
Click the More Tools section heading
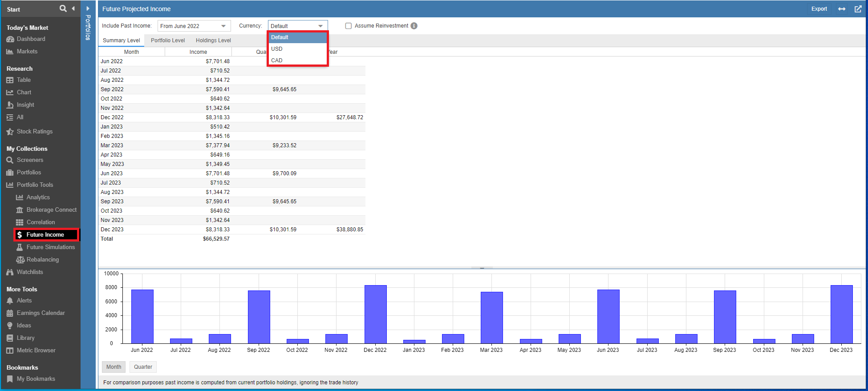click(22, 289)
